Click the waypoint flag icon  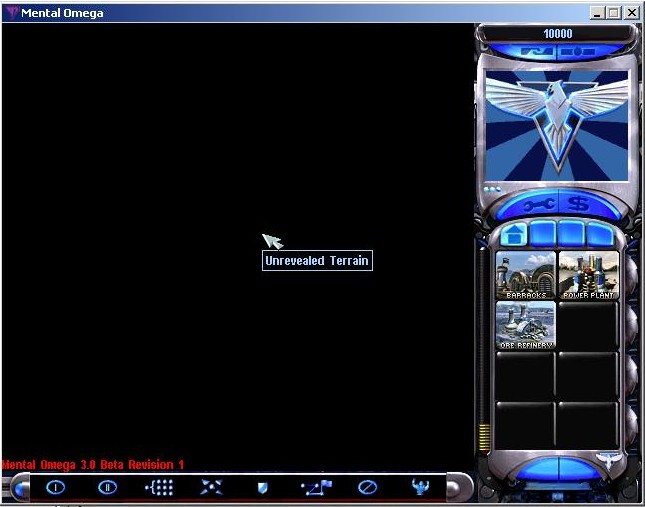[x=315, y=488]
